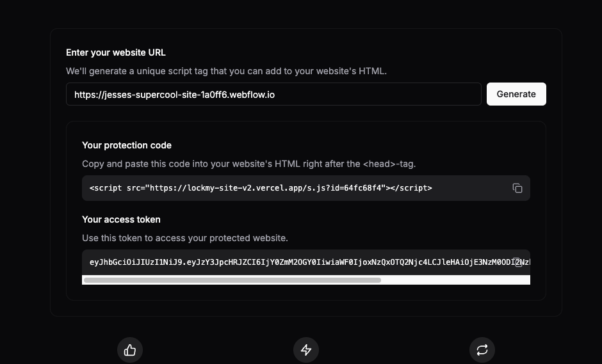The height and width of the screenshot is (364, 602).
Task: Copy the protection code script tag
Action: pos(517,188)
